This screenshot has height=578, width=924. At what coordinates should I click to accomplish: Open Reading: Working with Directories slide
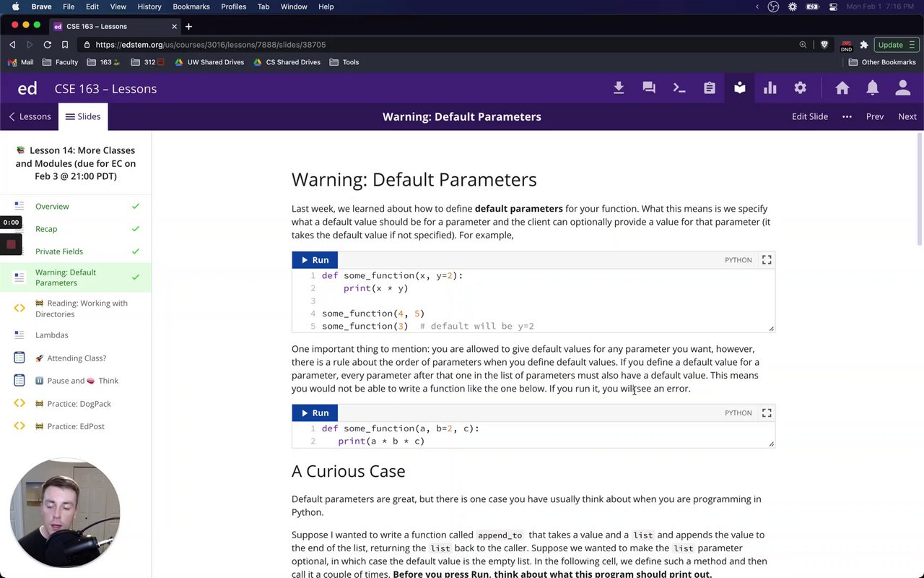76,309
